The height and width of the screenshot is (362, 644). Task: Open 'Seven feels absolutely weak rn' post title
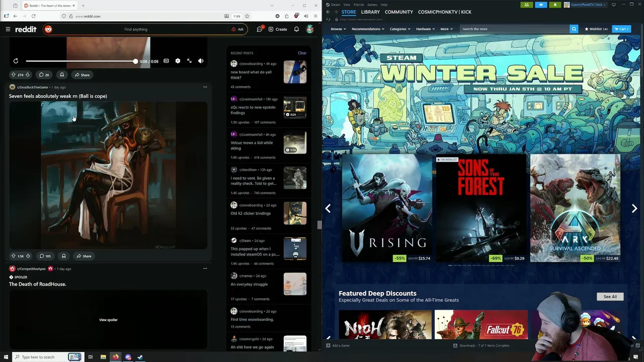pos(58,96)
